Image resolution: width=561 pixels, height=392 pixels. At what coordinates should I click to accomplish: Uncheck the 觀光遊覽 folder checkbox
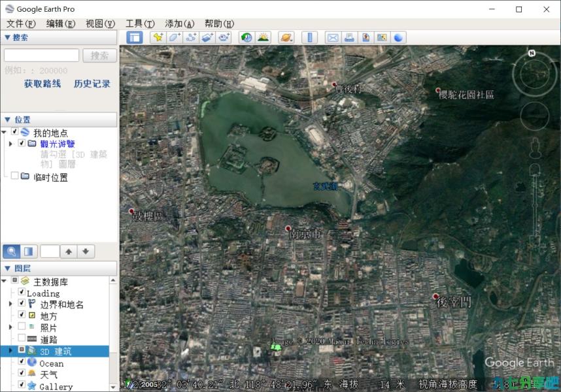[x=22, y=143]
